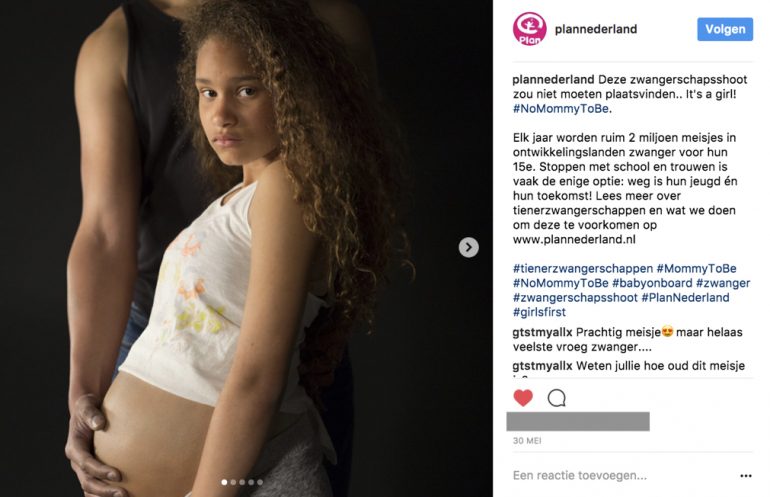Screen dimensions: 770x497
Task: Select the fifth carousel indicator dot
Action: (x=260, y=482)
